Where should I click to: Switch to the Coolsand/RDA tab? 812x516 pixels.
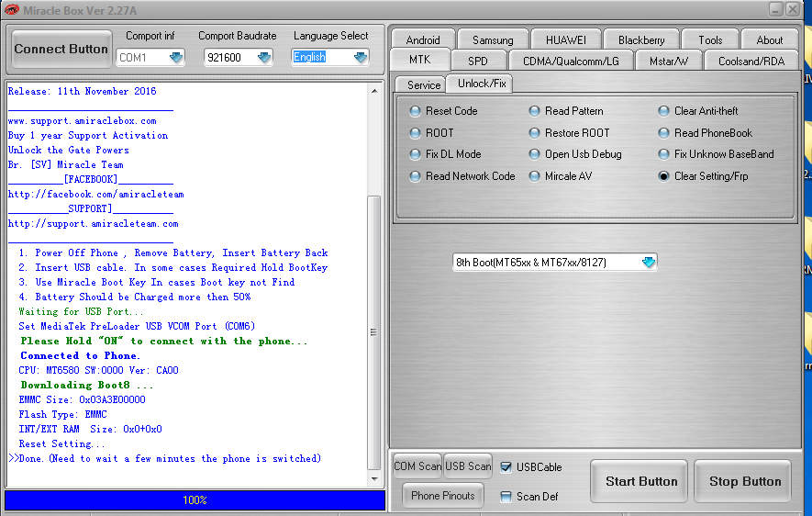(x=751, y=61)
